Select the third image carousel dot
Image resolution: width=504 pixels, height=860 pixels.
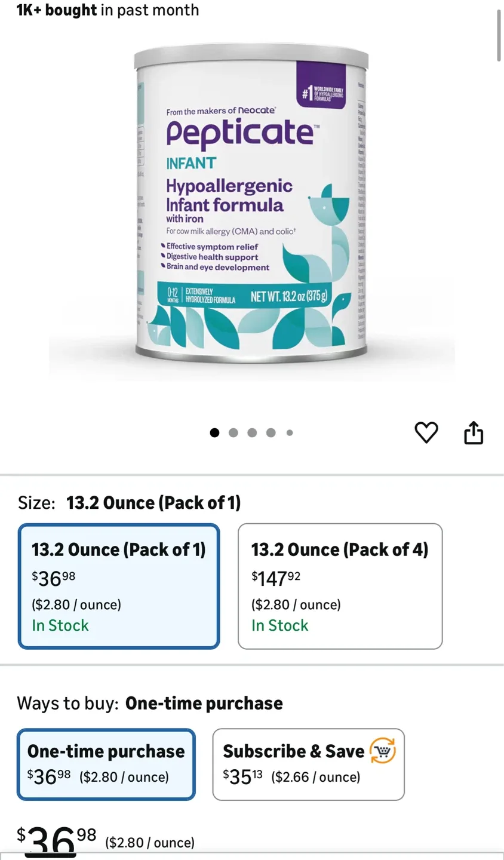point(252,432)
